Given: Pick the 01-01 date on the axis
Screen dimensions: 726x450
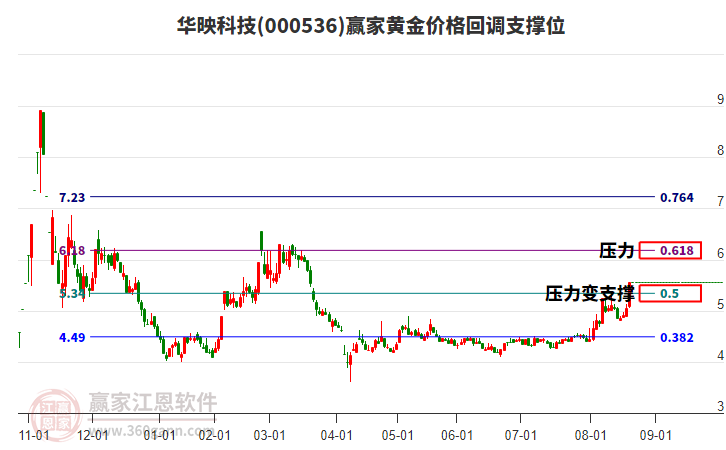Looking at the screenshot, I should tap(159, 436).
